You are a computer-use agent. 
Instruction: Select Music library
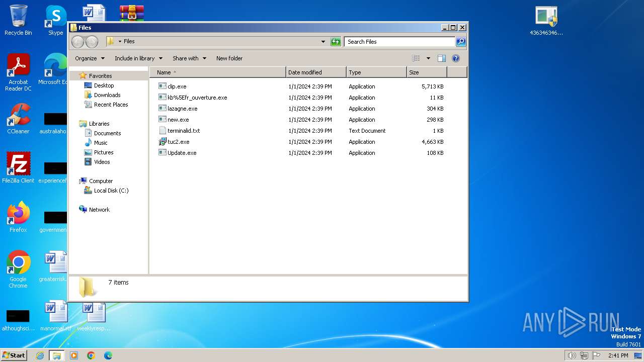click(x=101, y=143)
